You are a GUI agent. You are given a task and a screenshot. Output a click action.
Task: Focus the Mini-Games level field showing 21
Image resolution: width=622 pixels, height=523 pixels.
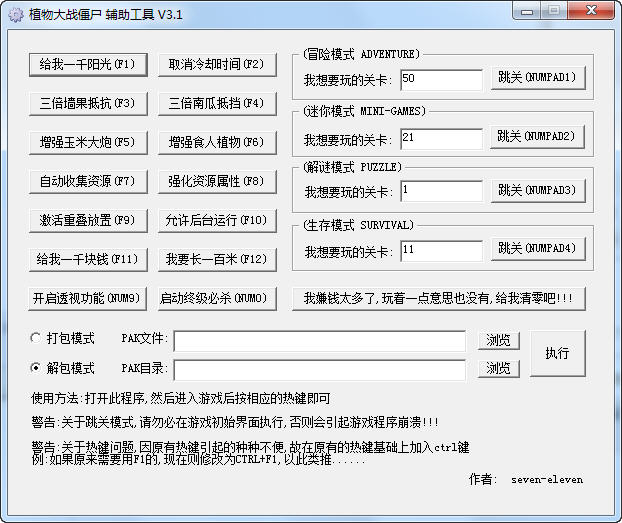click(442, 139)
